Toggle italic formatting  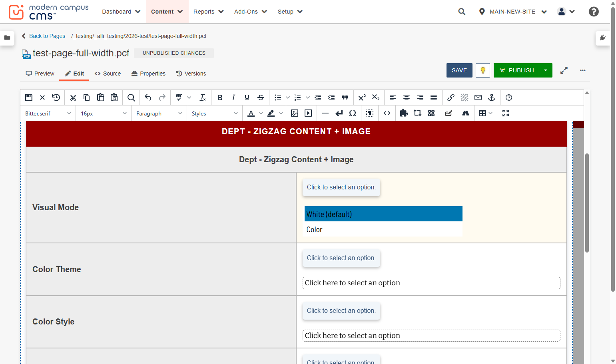(x=233, y=97)
